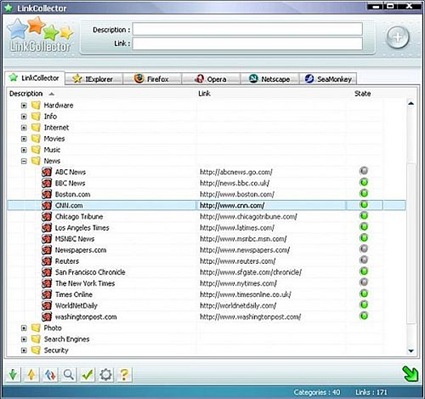Expand the Security folder

tap(24, 350)
